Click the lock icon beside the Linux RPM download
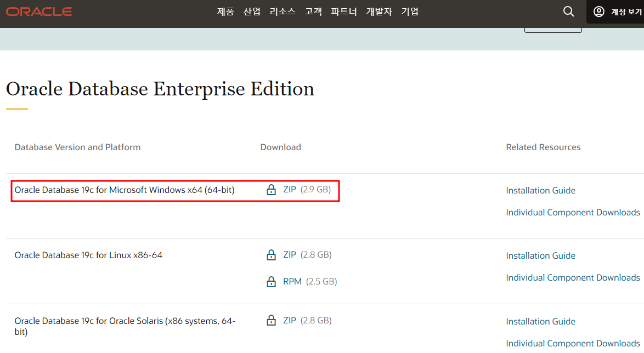Screen dimensions: 644x353 coord(271,281)
